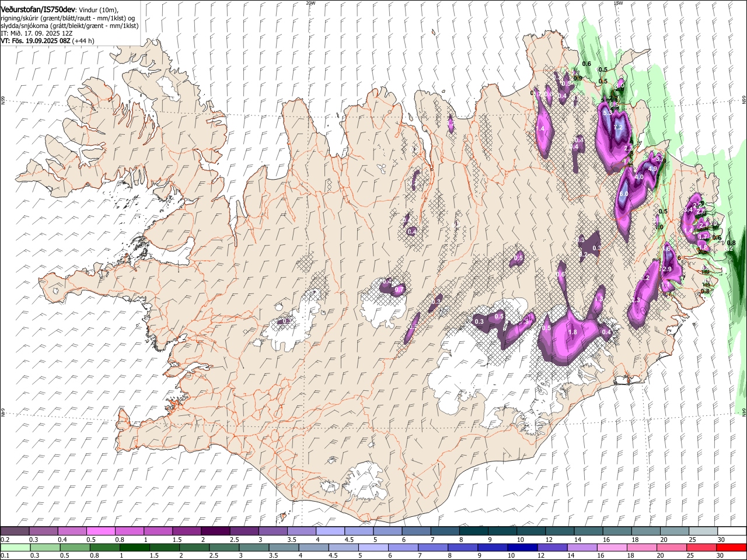Select the darkest purple swatch between 2 and 2.5

(215, 531)
